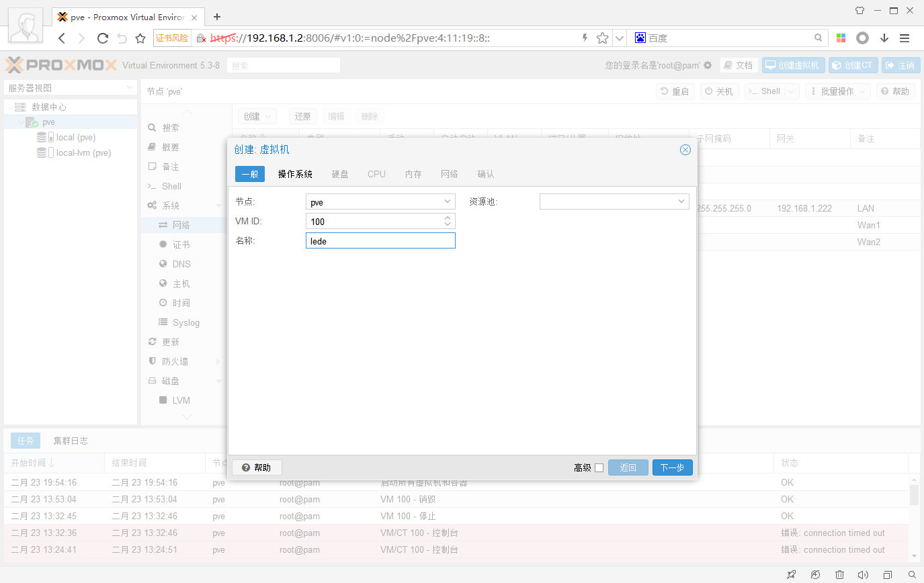Open the Create (创建) dropdown in network panel
924x583 pixels.
257,116
